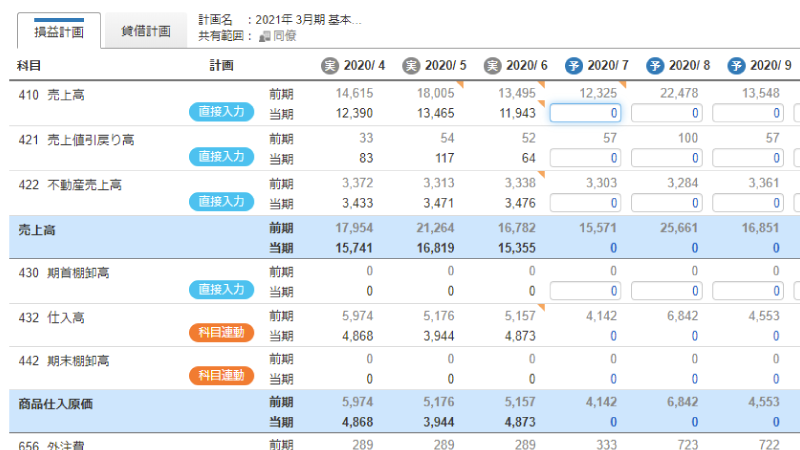Click 12,390 value under 2020/4
Screen dimensions: 800x450
[x=354, y=113]
